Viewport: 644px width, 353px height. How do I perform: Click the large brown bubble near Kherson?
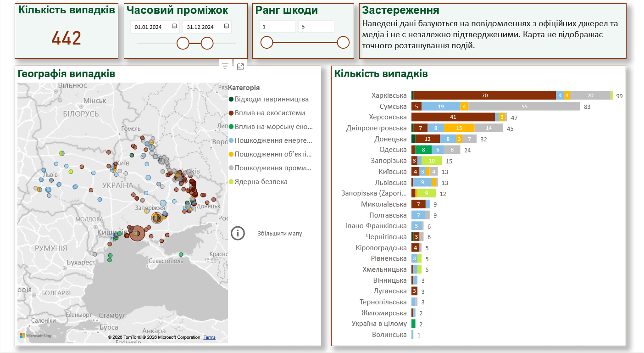pos(137,233)
